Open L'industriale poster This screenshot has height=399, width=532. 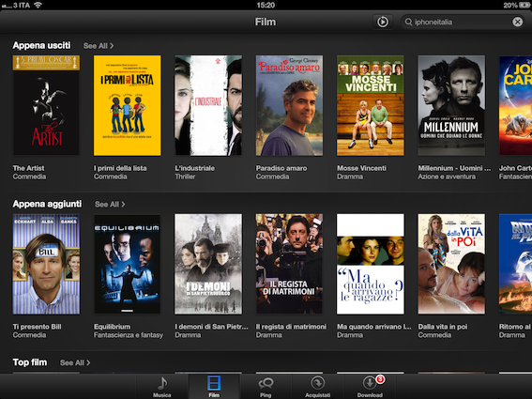click(x=208, y=105)
